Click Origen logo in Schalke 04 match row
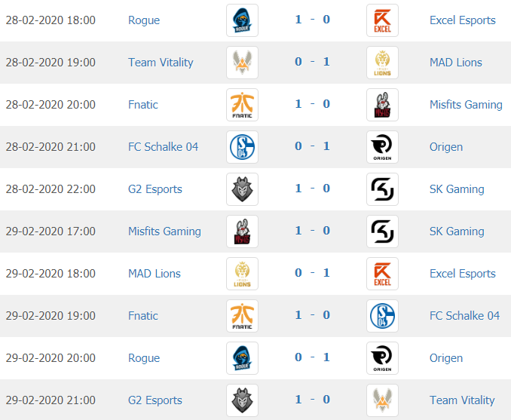This screenshot has height=420, width=511. point(382,147)
